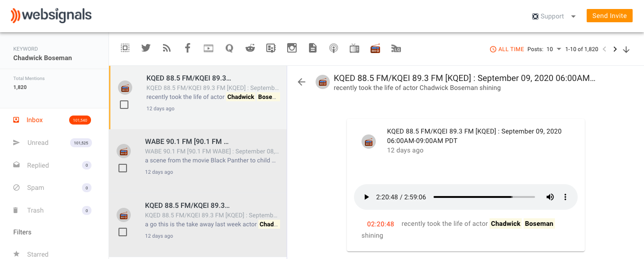The height and width of the screenshot is (259, 644).
Task: Click the Unread count badge 101,525
Action: tap(81, 143)
